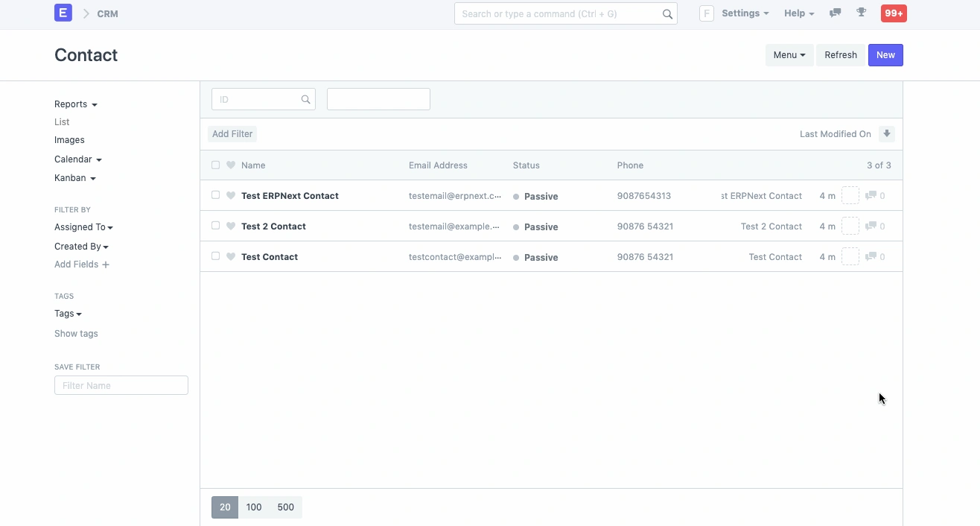Open the 99+ notifications badge

click(x=893, y=13)
